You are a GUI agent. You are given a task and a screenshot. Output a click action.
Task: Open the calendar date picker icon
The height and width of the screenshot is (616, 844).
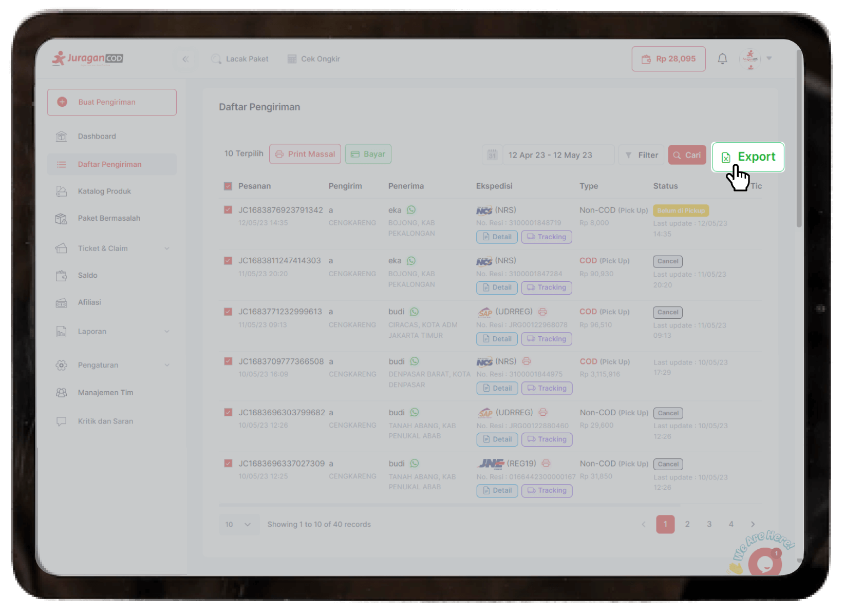492,155
